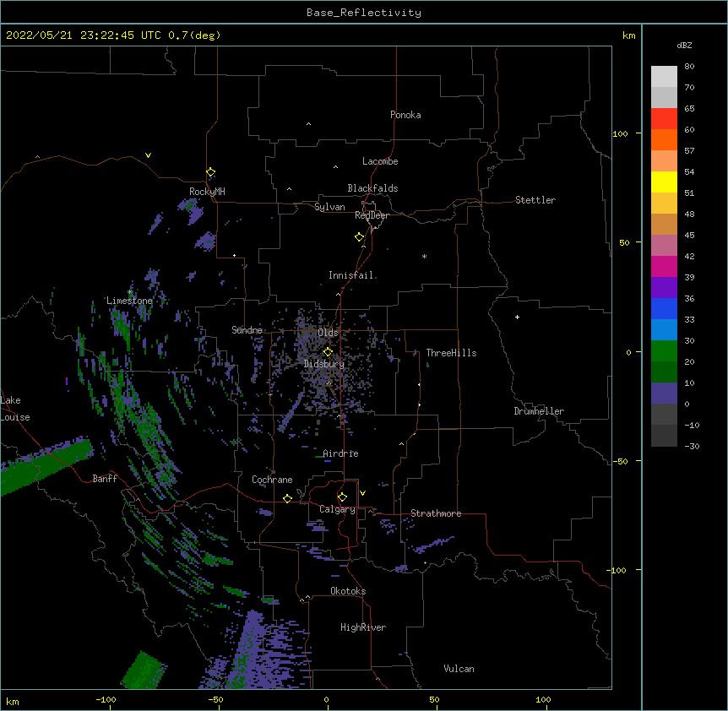Select the Calgary city label

pos(337,509)
